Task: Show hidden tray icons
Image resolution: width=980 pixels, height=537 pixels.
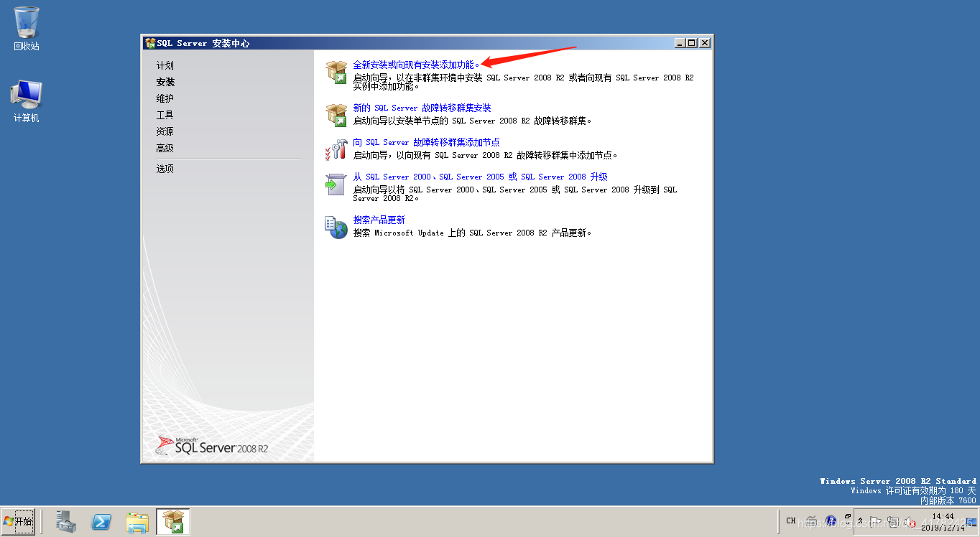Action: 860,521
